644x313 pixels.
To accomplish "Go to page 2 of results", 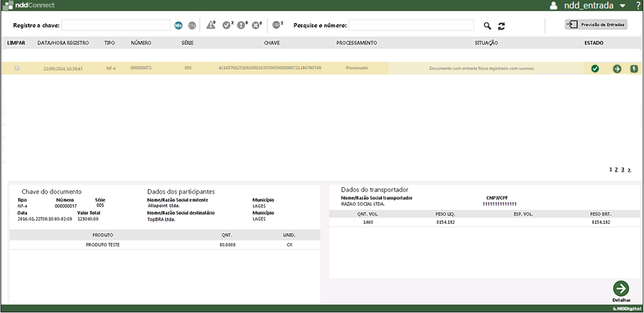I will pyautogui.click(x=616, y=170).
